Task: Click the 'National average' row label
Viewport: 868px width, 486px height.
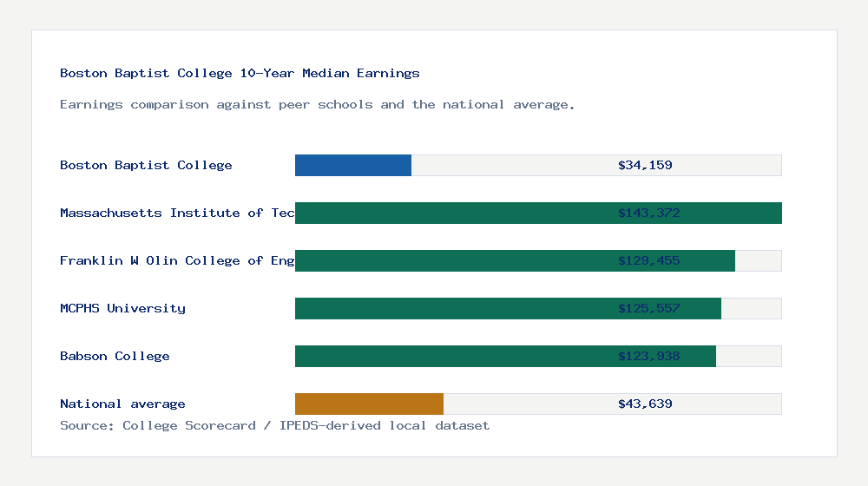Action: click(x=122, y=404)
